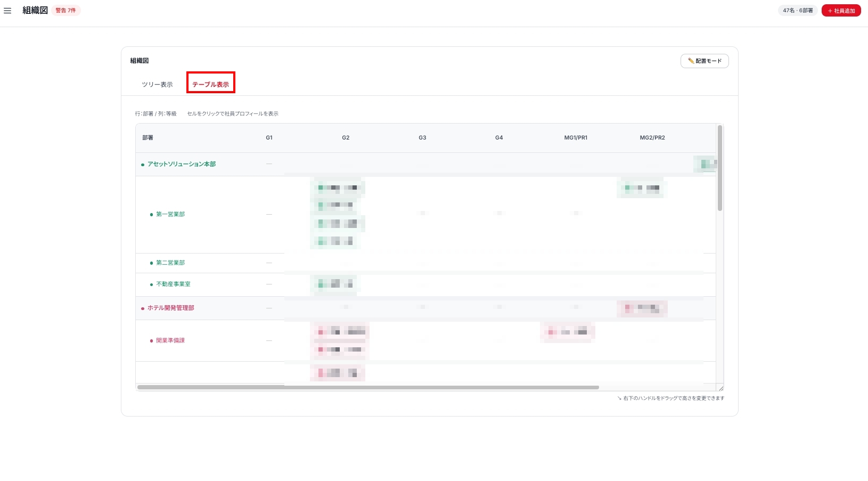Select the ホテル開発管理部 row label
Screen dimensions: 868x481
[170, 308]
